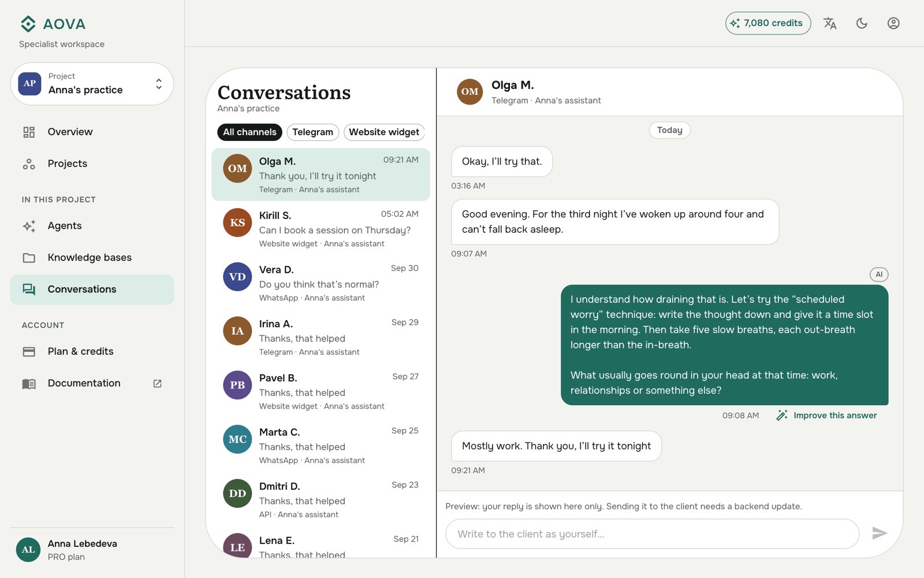The height and width of the screenshot is (578, 924).
Task: Open the Kirill S. conversation
Action: tap(321, 229)
